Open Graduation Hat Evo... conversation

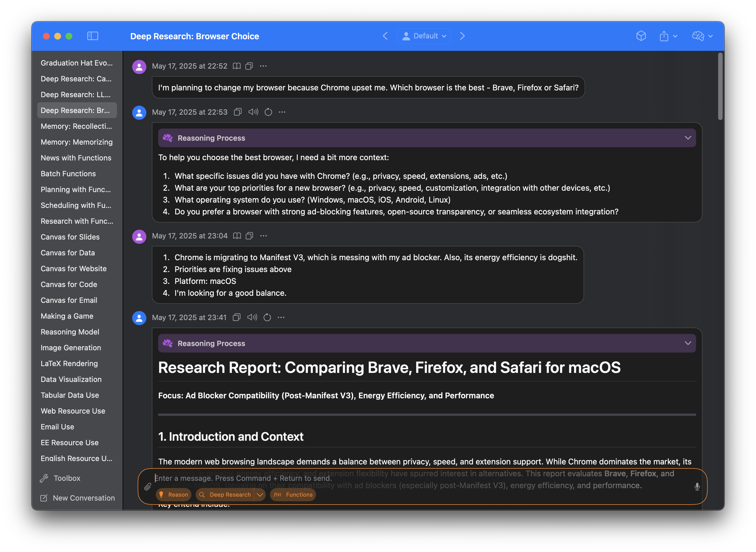pyautogui.click(x=77, y=63)
